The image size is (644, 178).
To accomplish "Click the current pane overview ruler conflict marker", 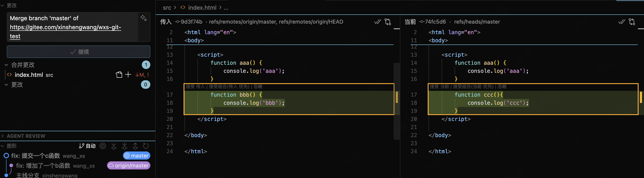I will pyautogui.click(x=641, y=97).
